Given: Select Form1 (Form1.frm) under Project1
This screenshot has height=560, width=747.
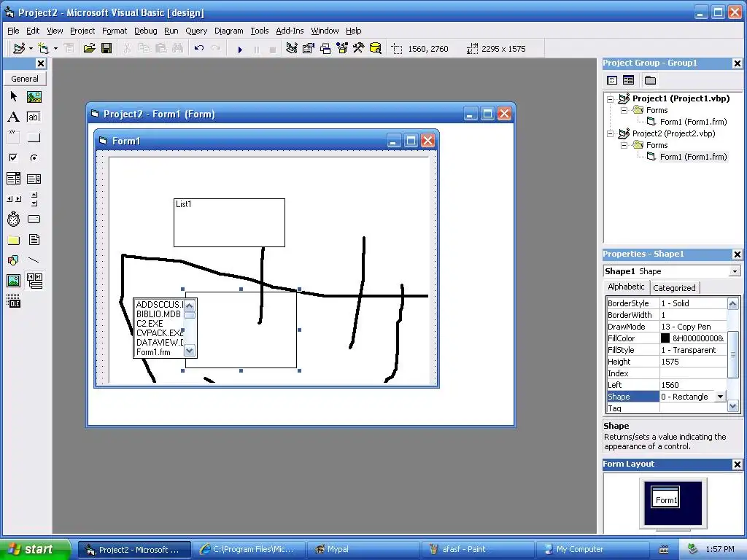Looking at the screenshot, I should [693, 122].
